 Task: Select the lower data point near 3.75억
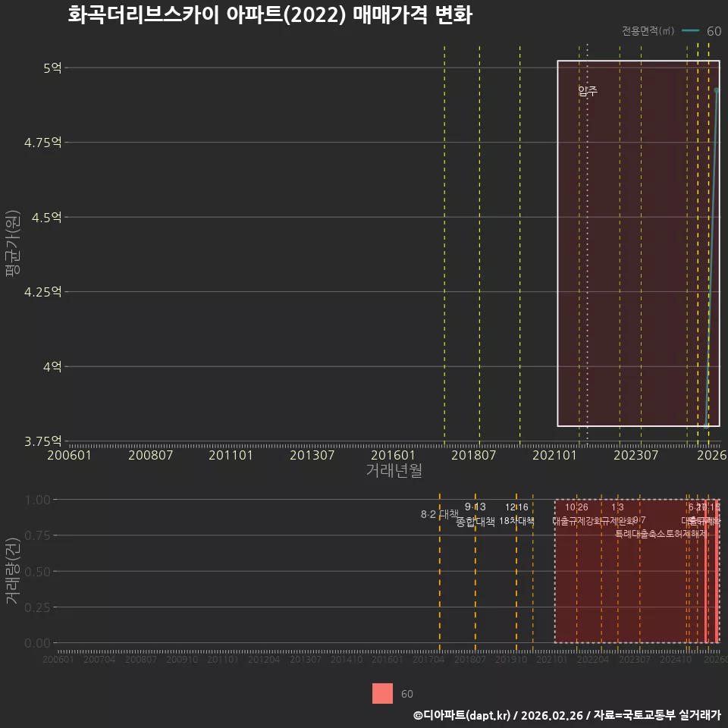706,425
